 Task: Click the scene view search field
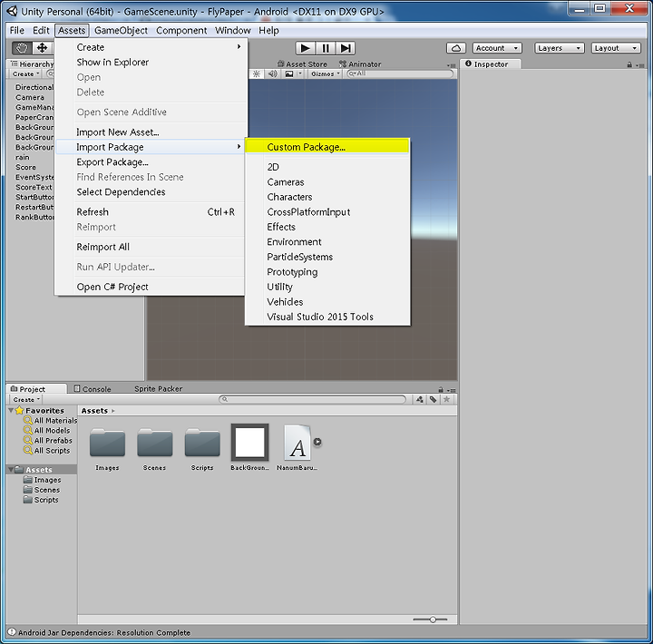[x=400, y=73]
